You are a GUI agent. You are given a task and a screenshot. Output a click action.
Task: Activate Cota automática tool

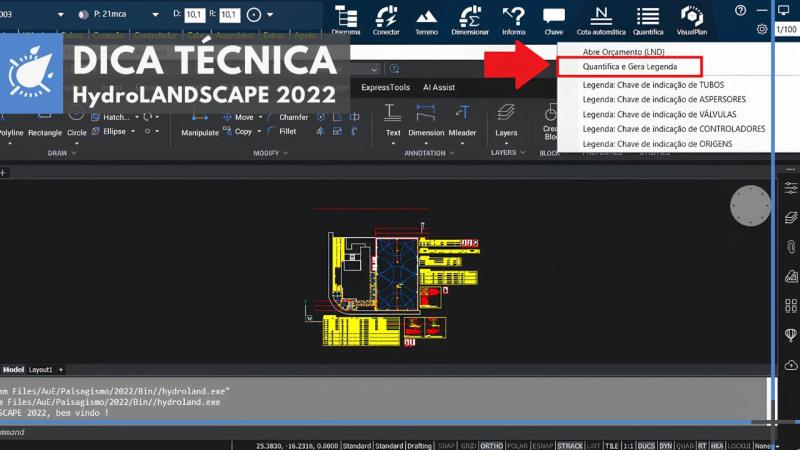pos(601,20)
